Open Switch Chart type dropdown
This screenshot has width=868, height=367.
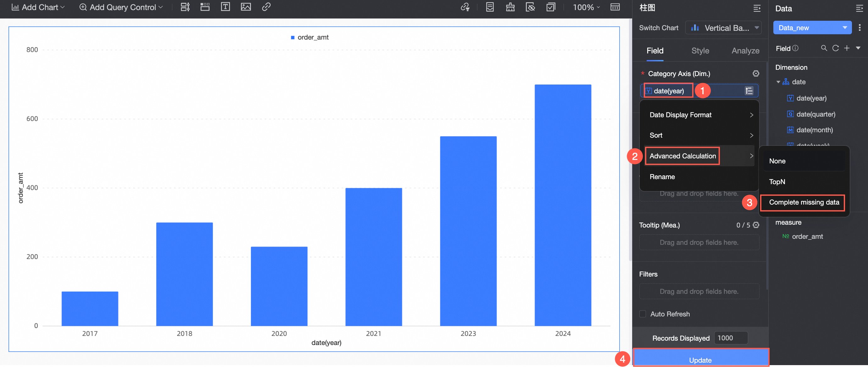click(x=723, y=28)
